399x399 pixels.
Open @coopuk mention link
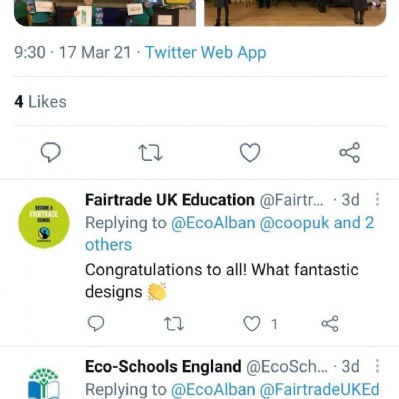(x=294, y=223)
